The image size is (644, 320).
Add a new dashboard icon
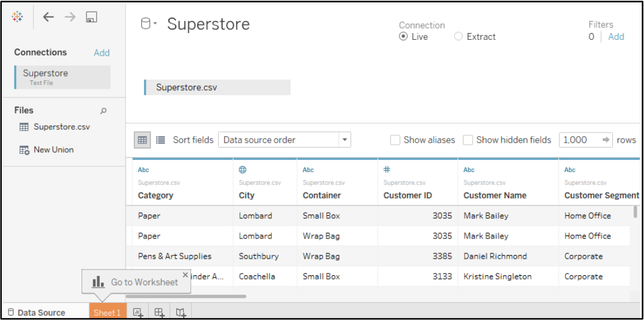click(160, 313)
